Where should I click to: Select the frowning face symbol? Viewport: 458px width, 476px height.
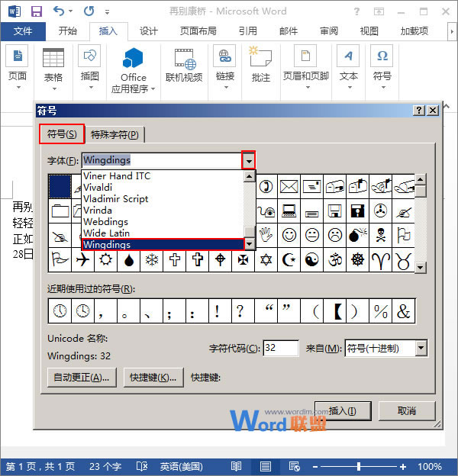(334, 235)
